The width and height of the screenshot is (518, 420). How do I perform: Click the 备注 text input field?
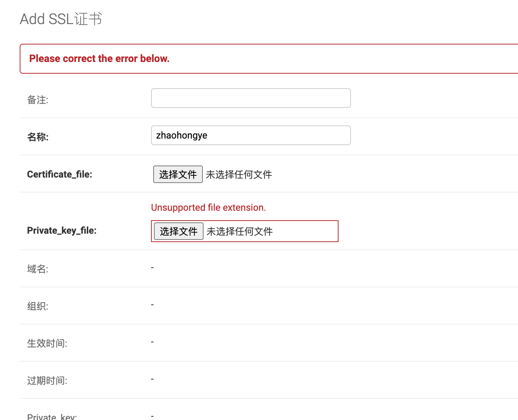pos(251,98)
